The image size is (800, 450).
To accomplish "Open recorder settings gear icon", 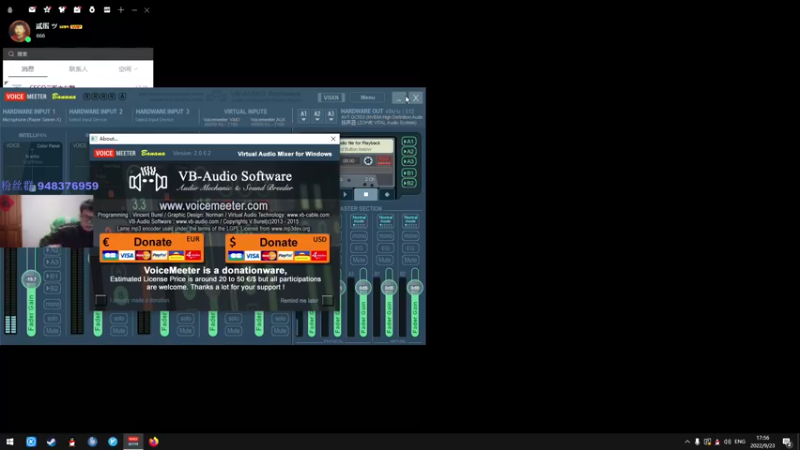I will 368,161.
